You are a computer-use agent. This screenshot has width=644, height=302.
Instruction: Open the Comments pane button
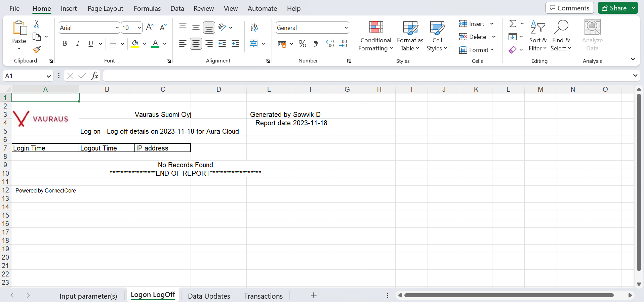pyautogui.click(x=569, y=8)
